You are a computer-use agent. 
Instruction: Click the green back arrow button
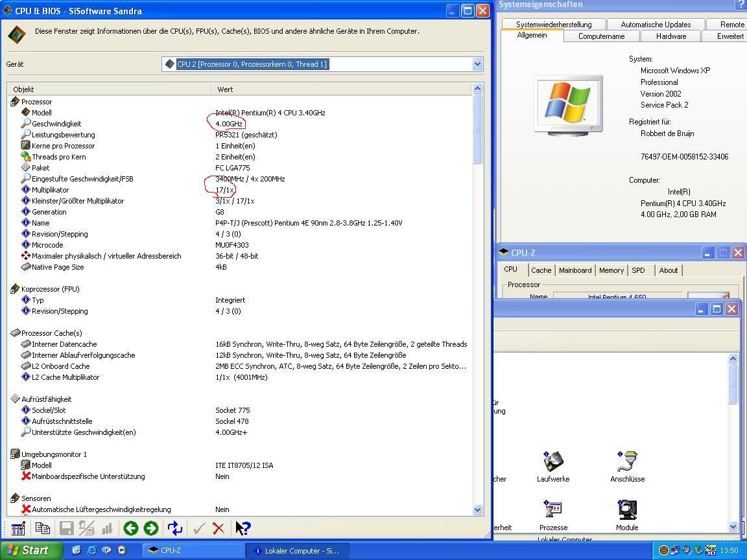pos(130,528)
